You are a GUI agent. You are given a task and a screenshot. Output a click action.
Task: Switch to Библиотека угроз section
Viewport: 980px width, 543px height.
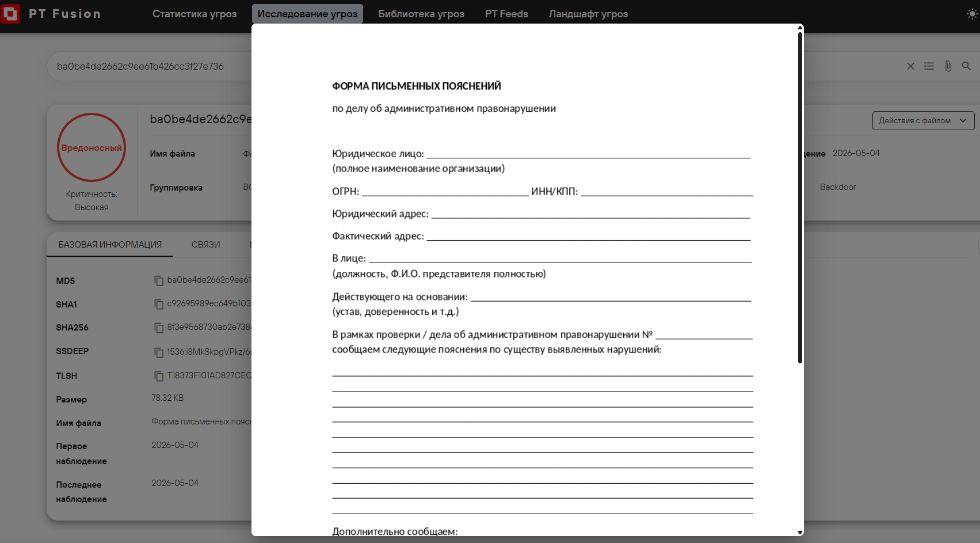pyautogui.click(x=421, y=14)
